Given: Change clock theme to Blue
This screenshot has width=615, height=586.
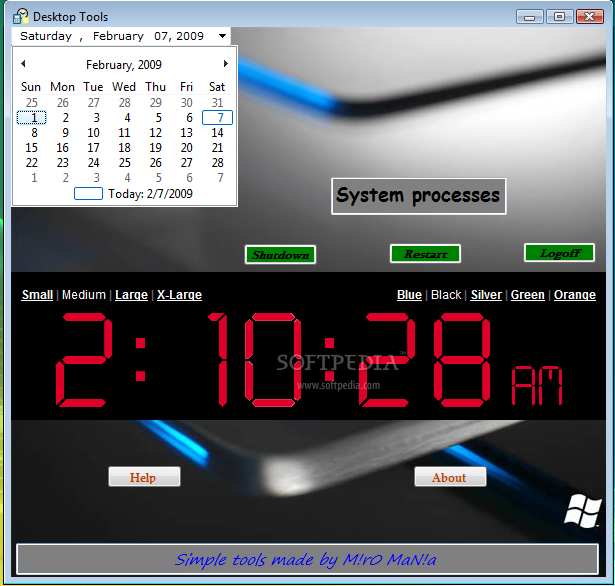Looking at the screenshot, I should (409, 295).
